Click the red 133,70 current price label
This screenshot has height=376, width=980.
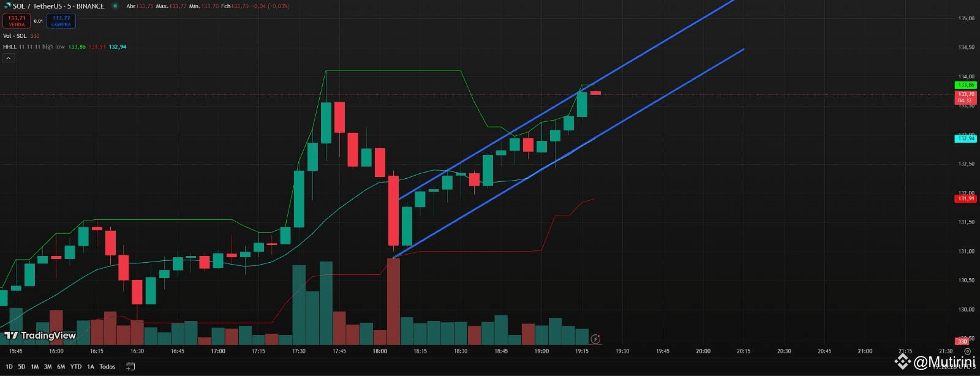[x=966, y=97]
